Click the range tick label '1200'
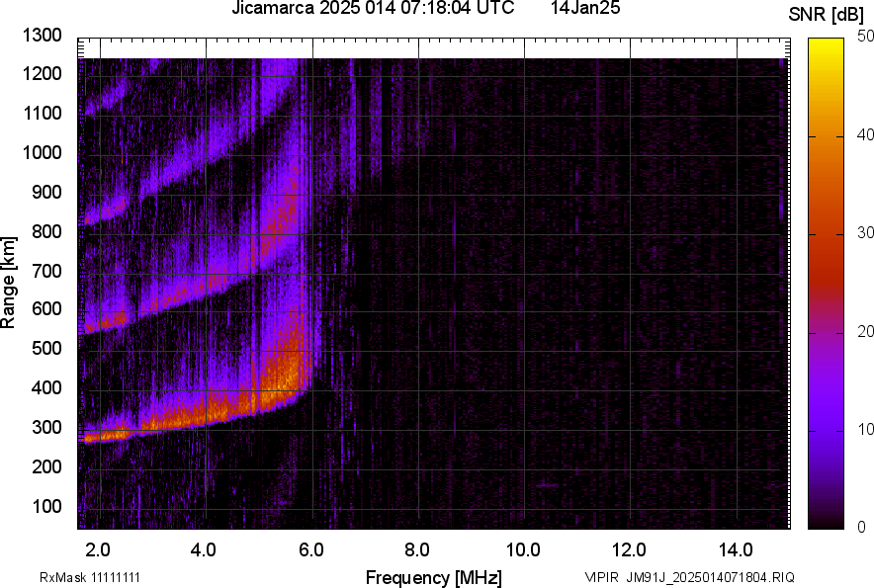This screenshot has width=874, height=588. coord(42,73)
